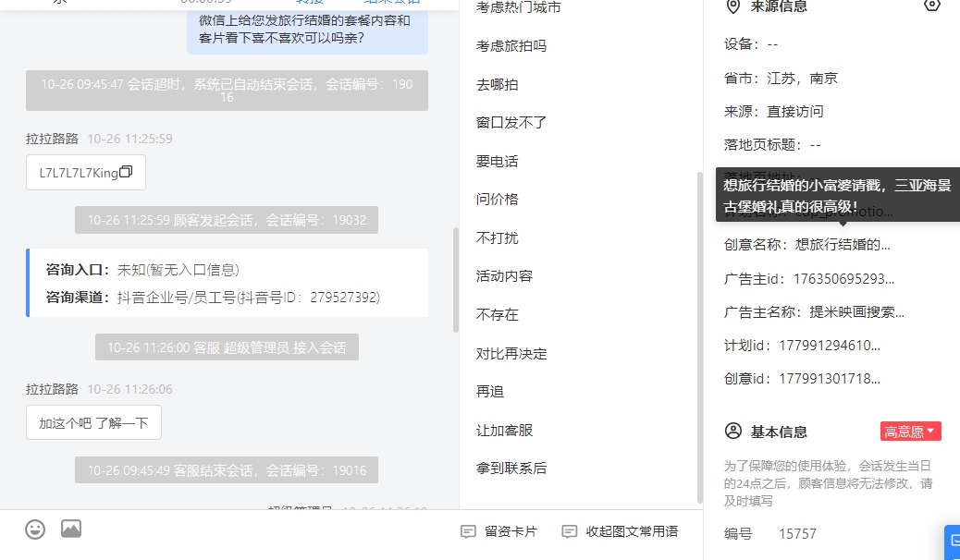Click the 咨询渠道 抖音企业号 info line
The width and height of the screenshot is (960, 560).
213,298
